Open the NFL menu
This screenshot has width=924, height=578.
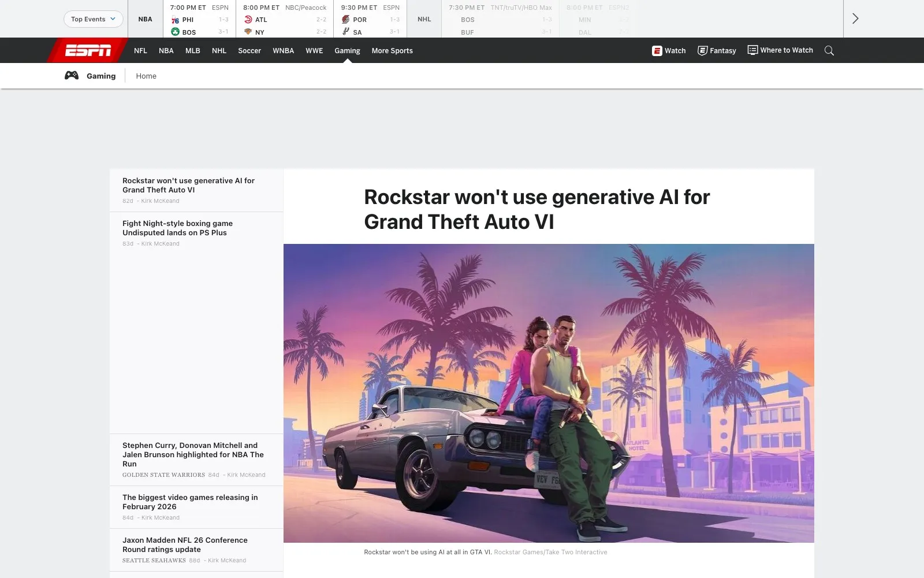(x=140, y=51)
